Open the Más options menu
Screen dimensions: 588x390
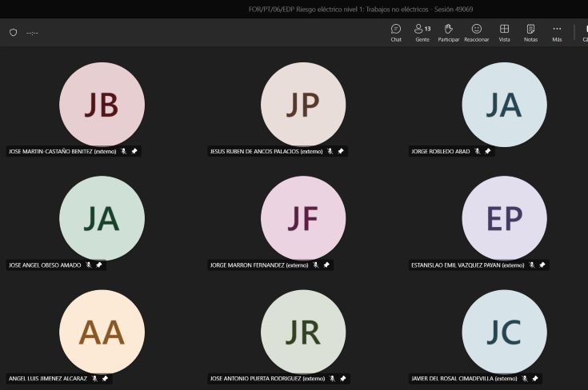pos(557,33)
